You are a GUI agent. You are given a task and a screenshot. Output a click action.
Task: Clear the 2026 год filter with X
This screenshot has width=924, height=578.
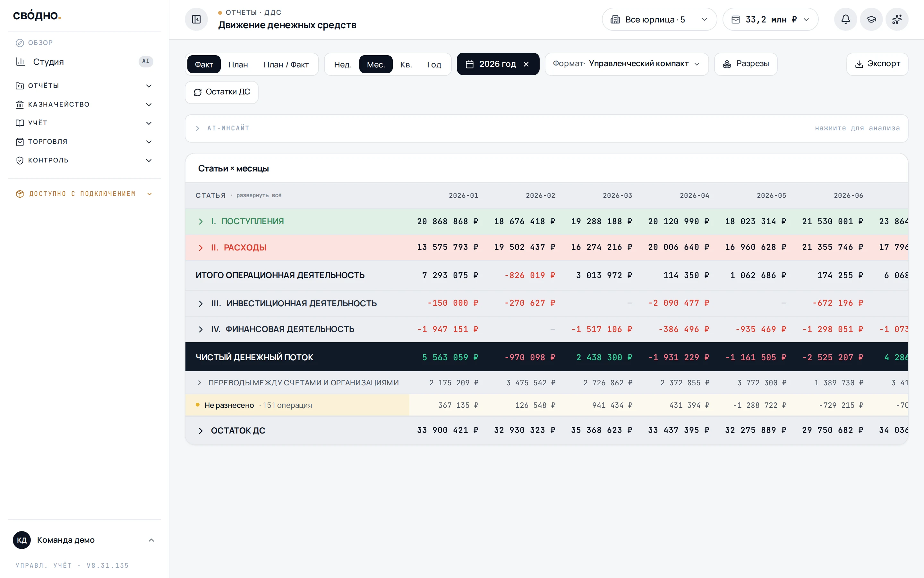click(x=526, y=64)
